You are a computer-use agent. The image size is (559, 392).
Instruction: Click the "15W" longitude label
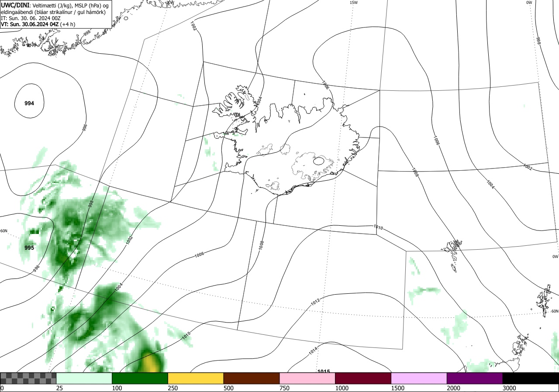coord(354,3)
